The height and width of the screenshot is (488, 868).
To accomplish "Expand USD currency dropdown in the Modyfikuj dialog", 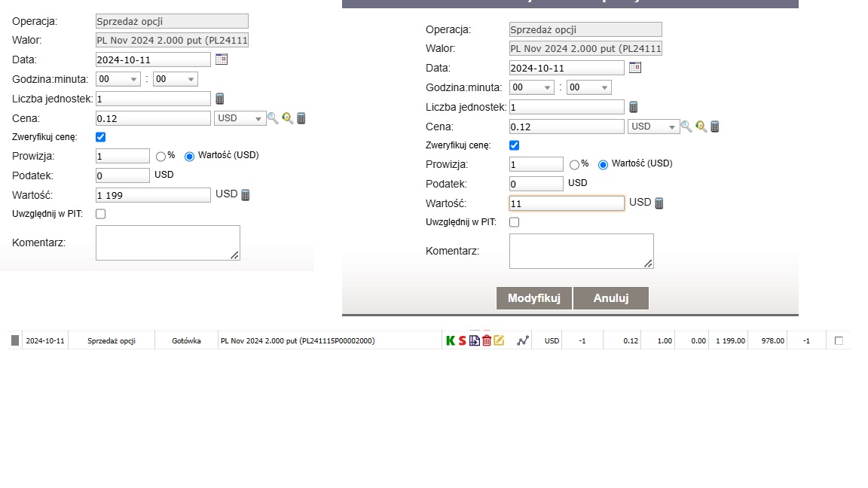I will 653,127.
